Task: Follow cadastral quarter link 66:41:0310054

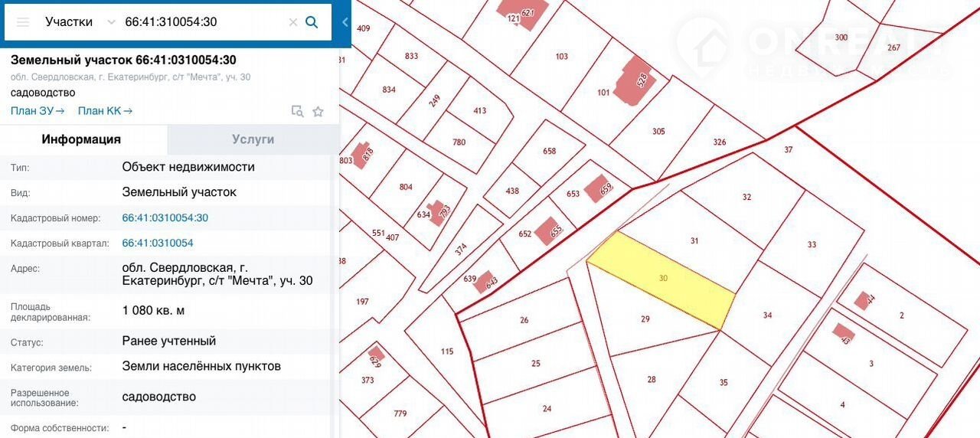Action: (x=158, y=244)
